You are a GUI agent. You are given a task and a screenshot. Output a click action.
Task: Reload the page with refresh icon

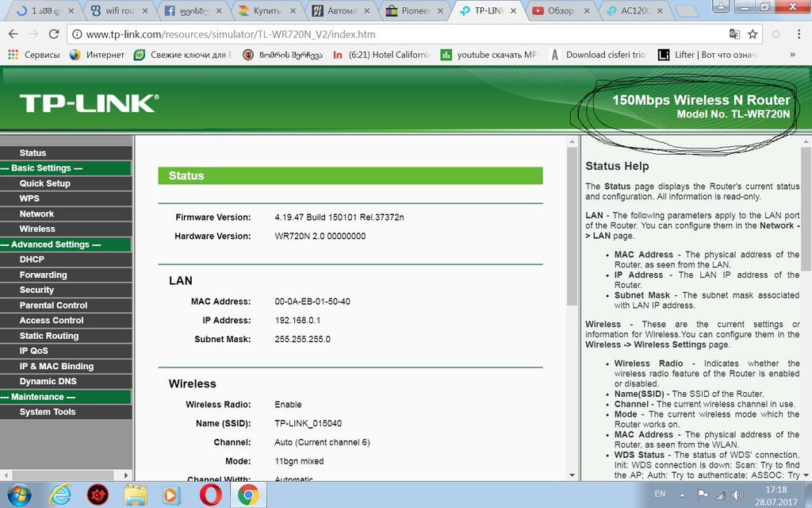tap(54, 34)
